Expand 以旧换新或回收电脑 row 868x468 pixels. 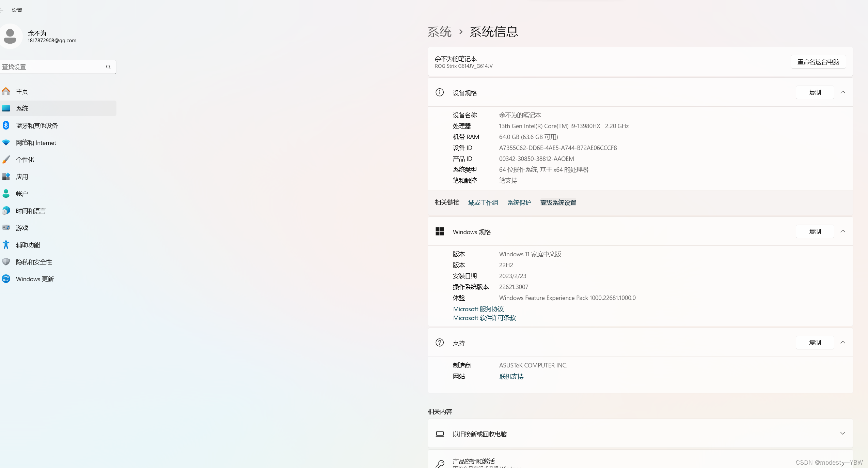click(842, 434)
